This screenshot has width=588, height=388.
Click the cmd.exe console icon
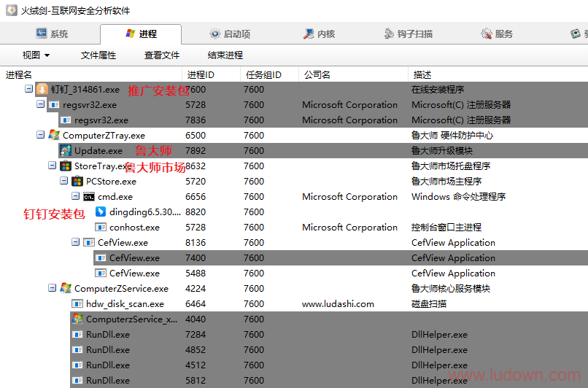click(89, 197)
